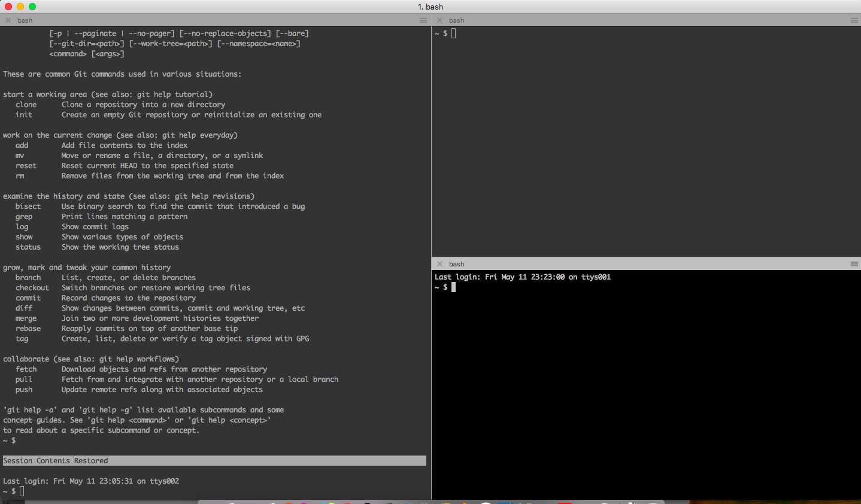The image size is (861, 504).
Task: Click "Download objects and refs from another repository"
Action: [x=164, y=369]
